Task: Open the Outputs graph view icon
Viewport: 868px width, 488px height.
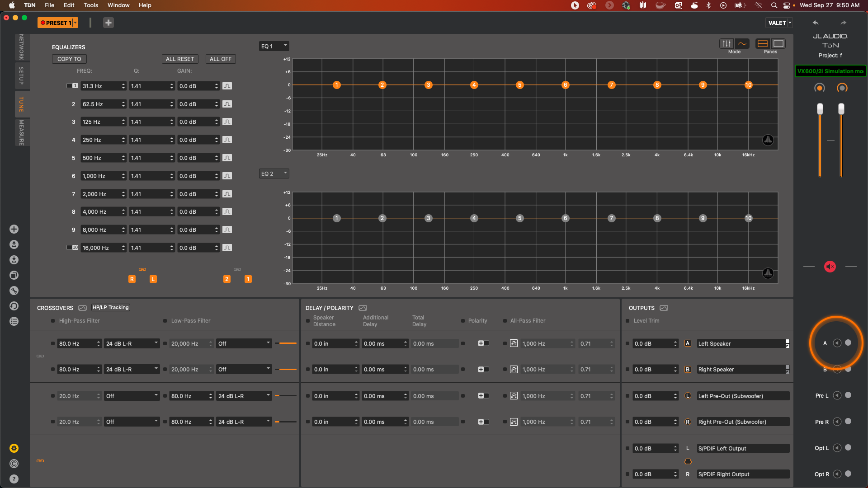Action: (664, 308)
